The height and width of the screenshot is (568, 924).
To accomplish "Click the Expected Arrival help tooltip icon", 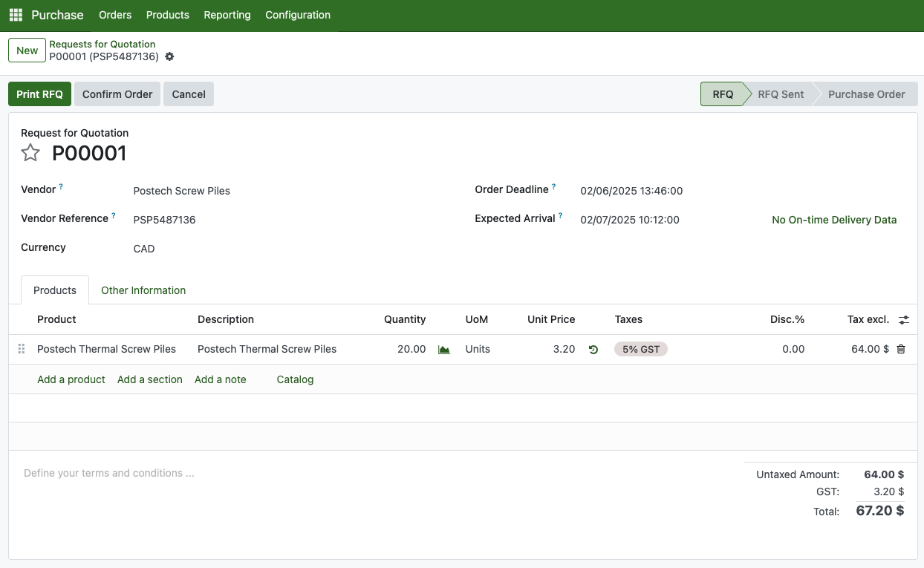I will coord(561,216).
